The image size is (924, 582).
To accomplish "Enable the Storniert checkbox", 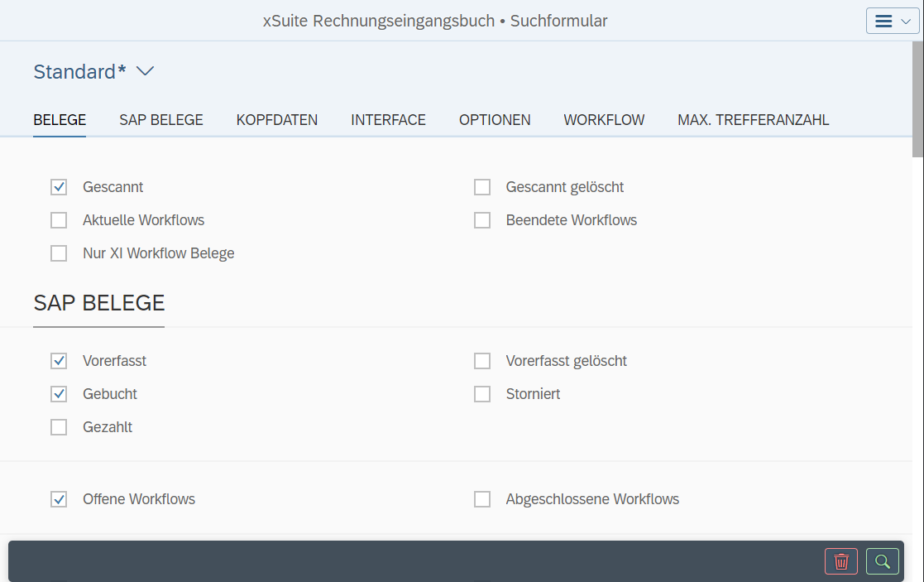I will (x=482, y=393).
